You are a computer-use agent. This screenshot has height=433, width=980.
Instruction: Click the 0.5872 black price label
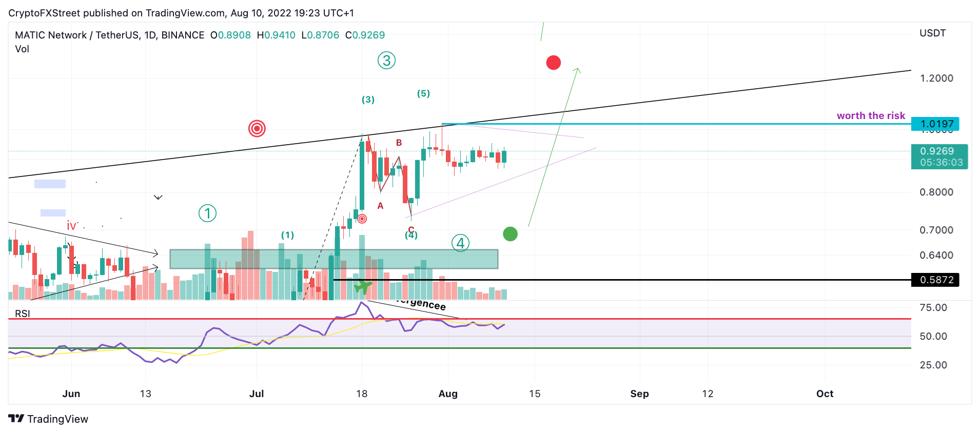935,280
